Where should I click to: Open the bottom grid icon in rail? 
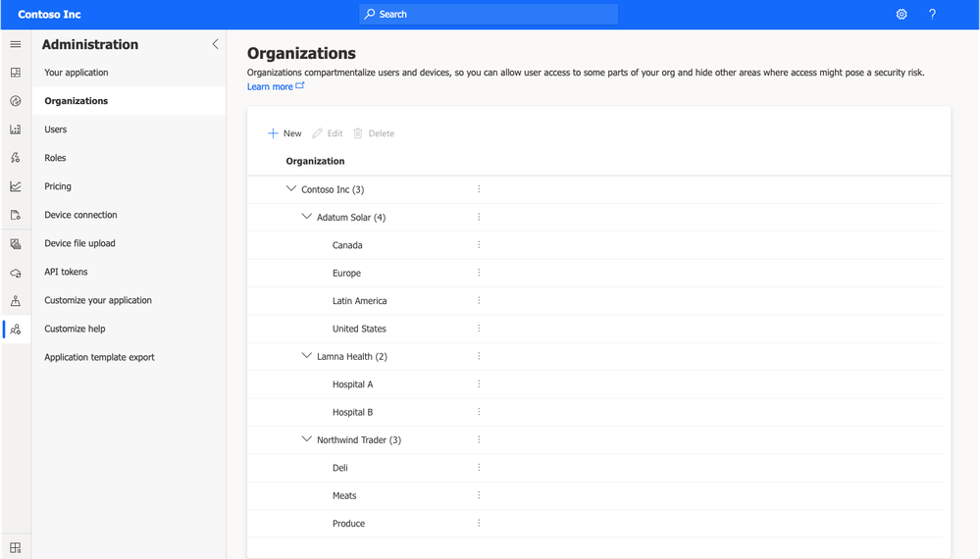click(x=16, y=548)
